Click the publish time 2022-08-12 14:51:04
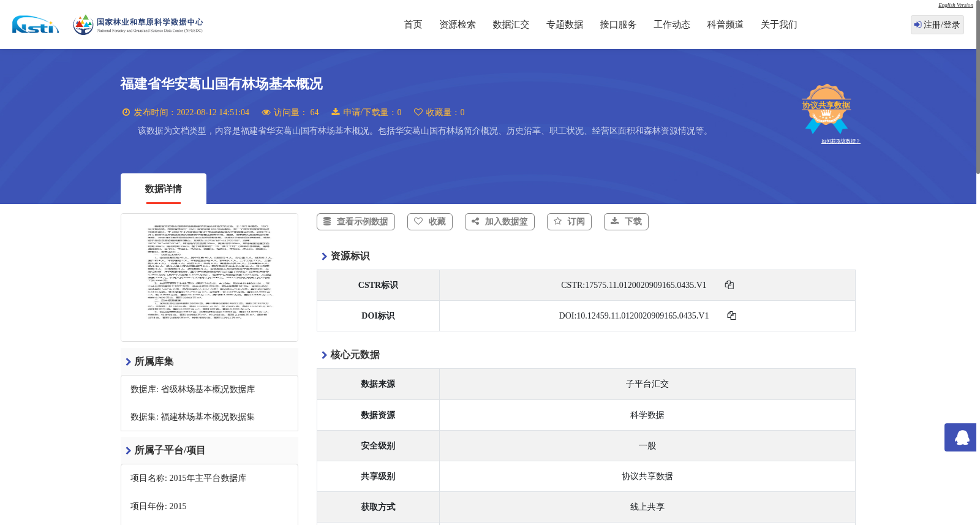The image size is (980, 525). pos(213,113)
